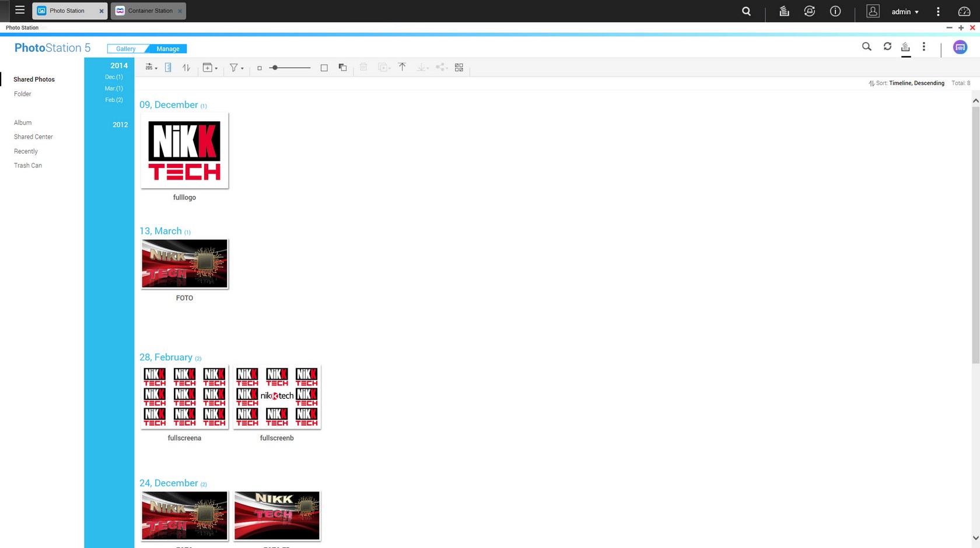Close the Photo Station tab
Screen dimensions: 980x548
coord(101,11)
